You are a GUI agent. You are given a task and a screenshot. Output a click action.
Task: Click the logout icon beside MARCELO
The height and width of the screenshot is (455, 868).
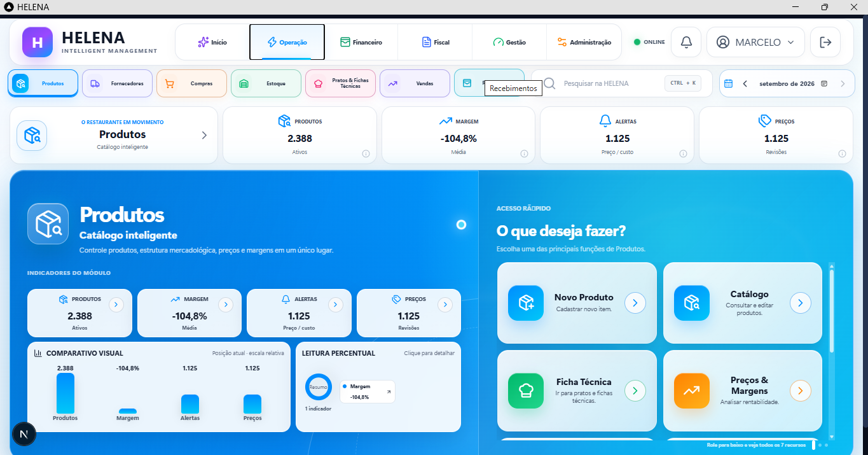pos(825,42)
